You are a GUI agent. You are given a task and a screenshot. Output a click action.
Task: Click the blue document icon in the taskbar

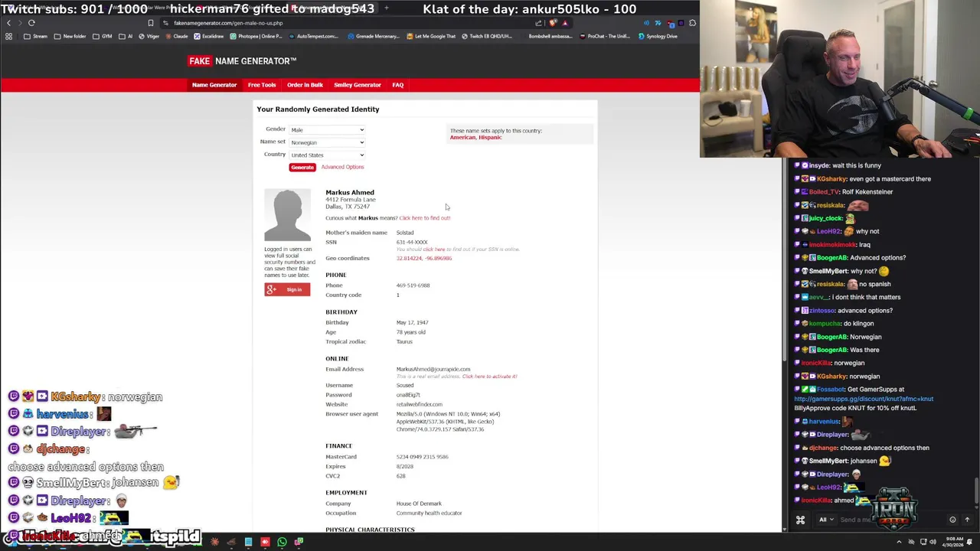click(x=248, y=542)
